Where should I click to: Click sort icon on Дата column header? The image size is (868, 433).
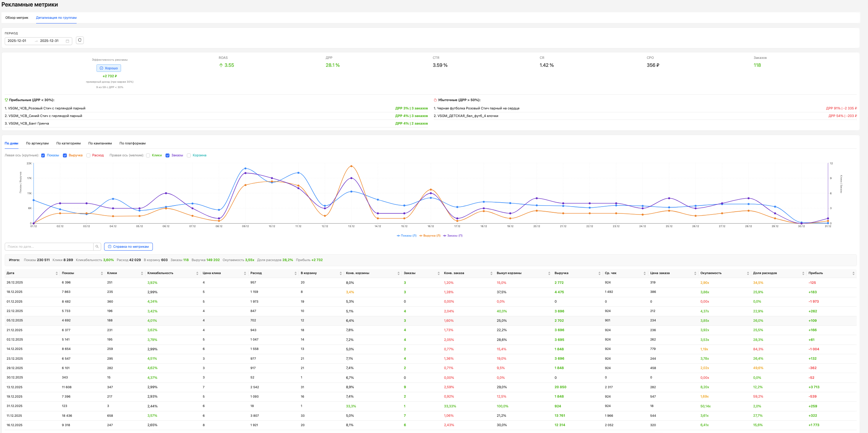tap(57, 273)
